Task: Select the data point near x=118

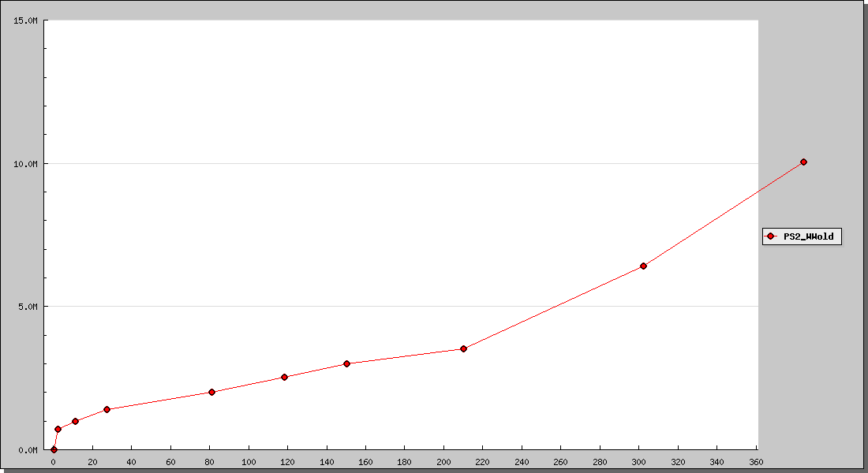Action: coord(285,378)
